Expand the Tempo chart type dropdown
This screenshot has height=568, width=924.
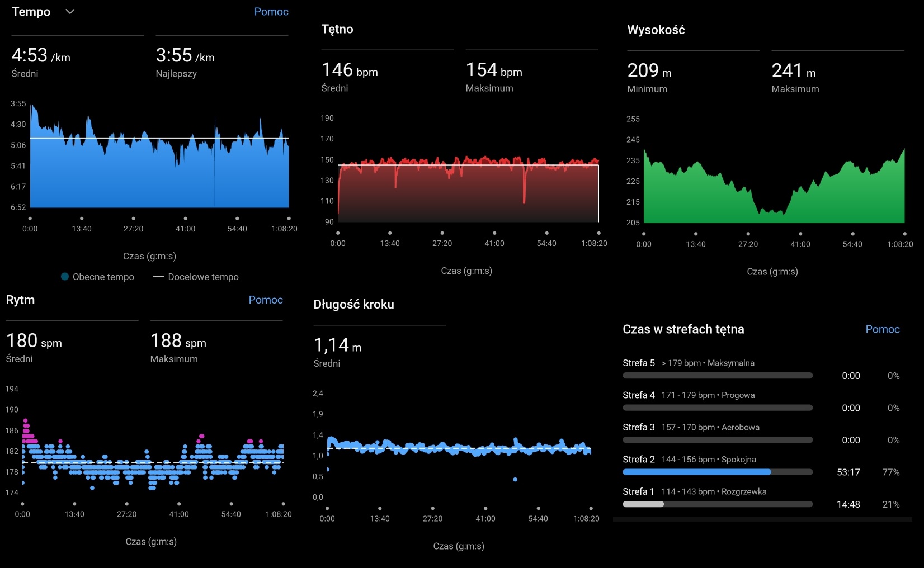pyautogui.click(x=70, y=12)
